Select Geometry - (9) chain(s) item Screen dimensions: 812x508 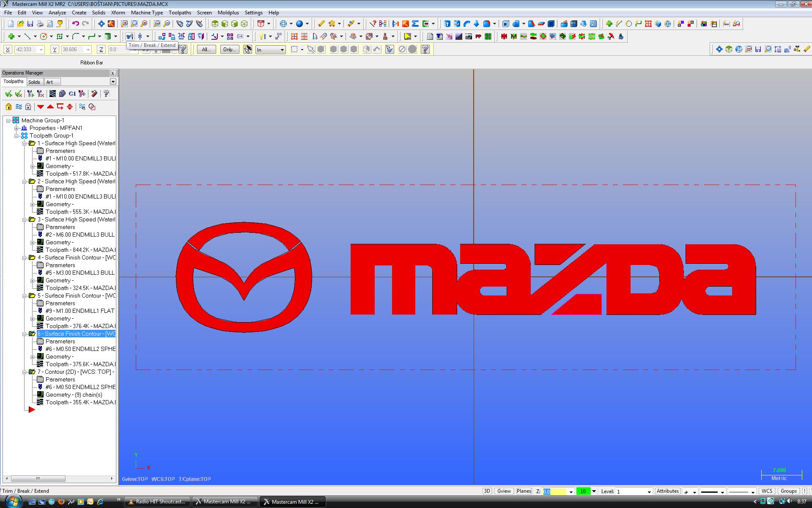tap(74, 395)
